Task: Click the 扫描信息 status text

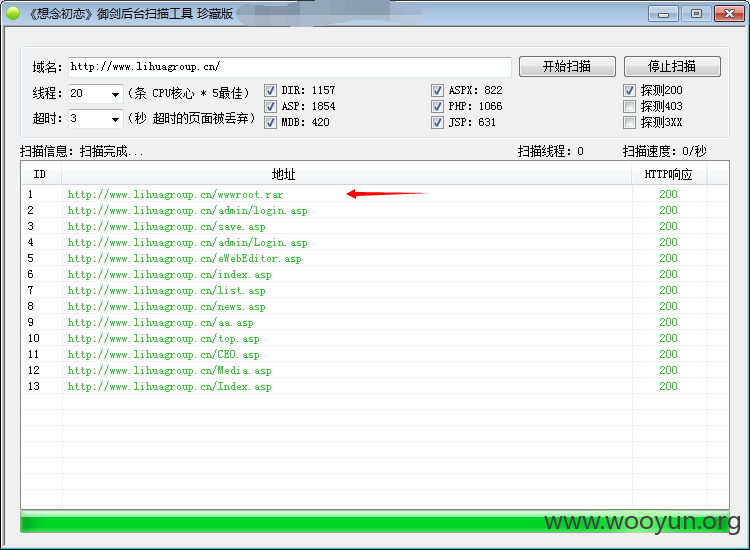Action: click(81, 152)
